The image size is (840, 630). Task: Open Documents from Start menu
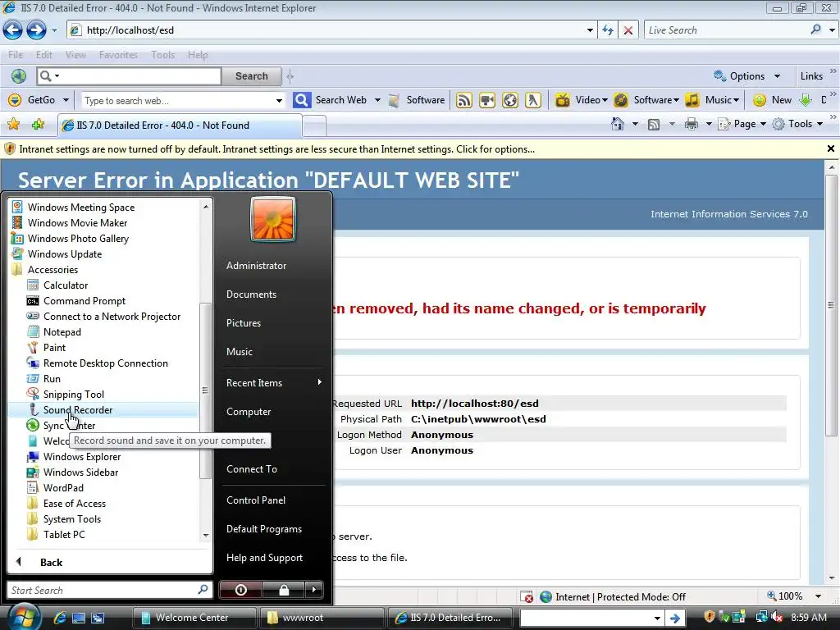click(x=251, y=294)
